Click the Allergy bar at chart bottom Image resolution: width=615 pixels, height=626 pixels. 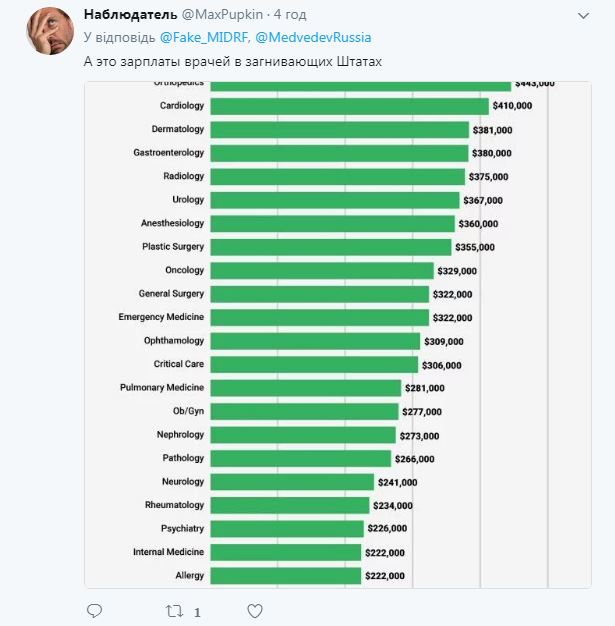click(x=285, y=575)
